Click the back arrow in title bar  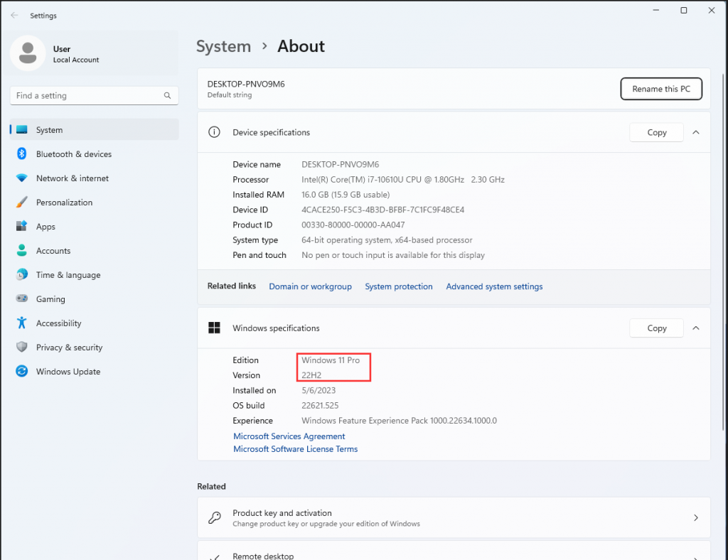14,16
